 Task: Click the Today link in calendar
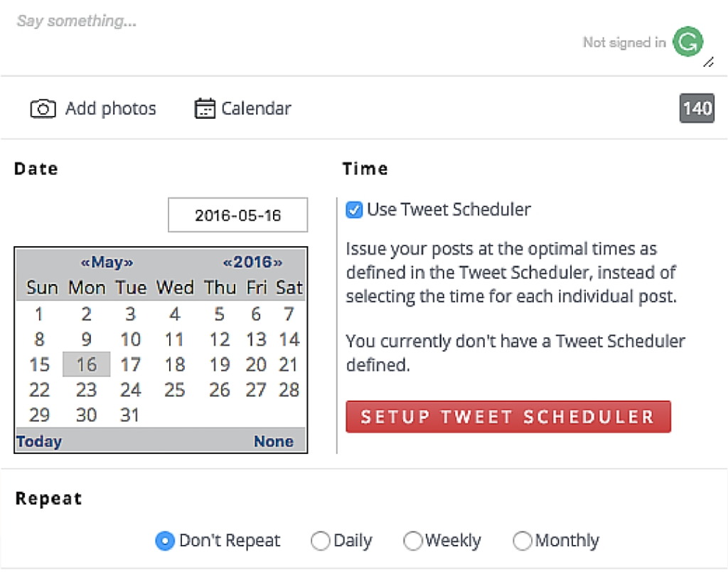click(x=39, y=441)
